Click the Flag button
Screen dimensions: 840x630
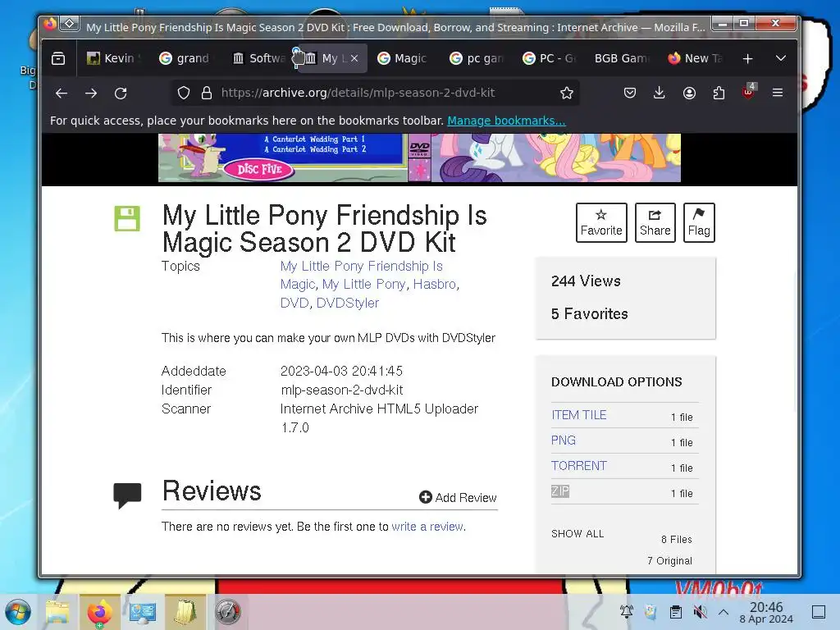(699, 223)
